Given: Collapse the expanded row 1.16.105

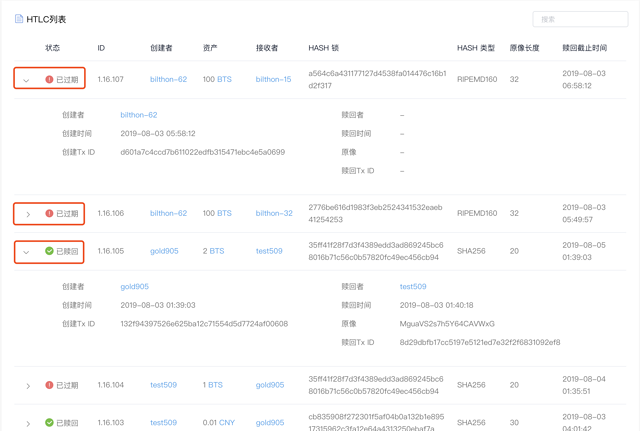Looking at the screenshot, I should [x=27, y=252].
